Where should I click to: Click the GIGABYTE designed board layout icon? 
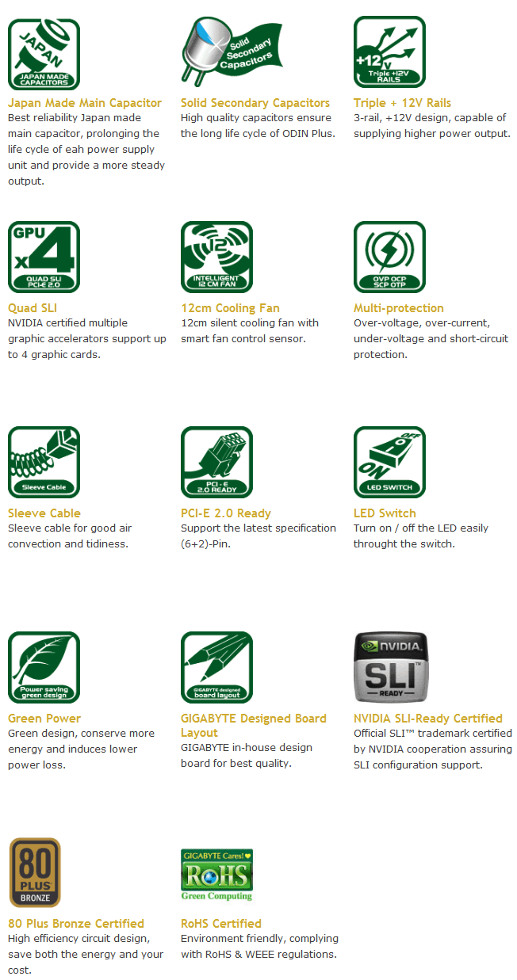pos(216,668)
